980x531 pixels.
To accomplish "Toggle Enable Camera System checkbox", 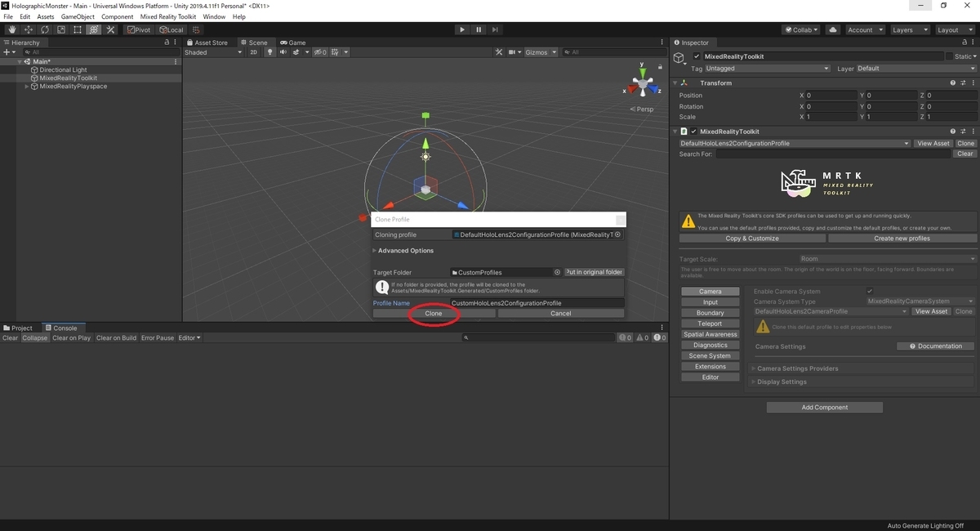I will [x=870, y=291].
